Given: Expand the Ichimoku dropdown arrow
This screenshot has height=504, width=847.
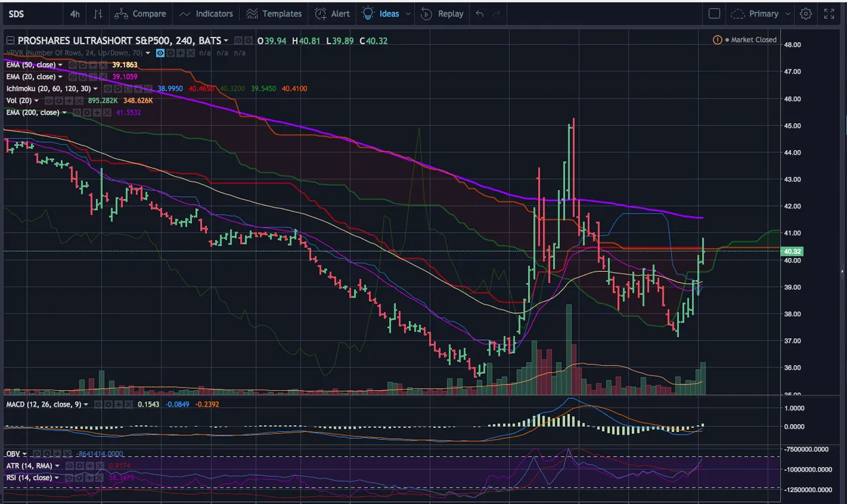Looking at the screenshot, I should [x=96, y=89].
